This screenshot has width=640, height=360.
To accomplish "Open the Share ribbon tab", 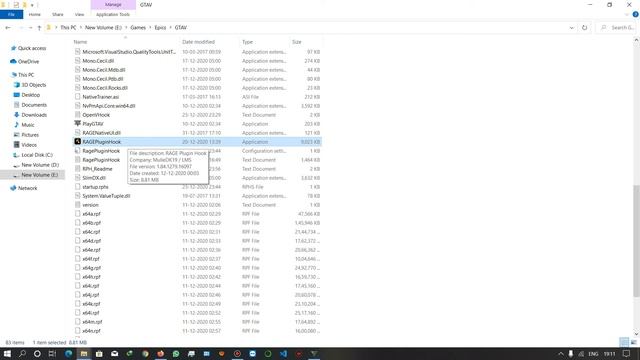I will click(58, 14).
